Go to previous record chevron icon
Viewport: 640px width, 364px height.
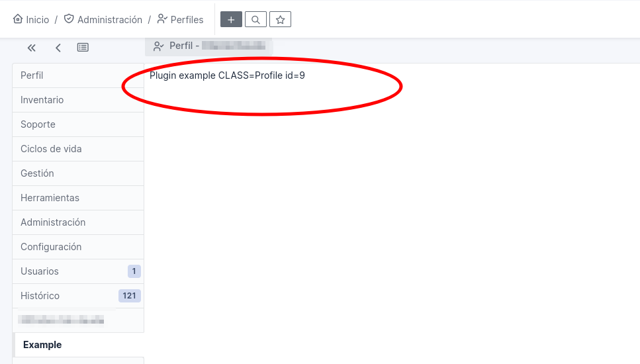tap(58, 48)
